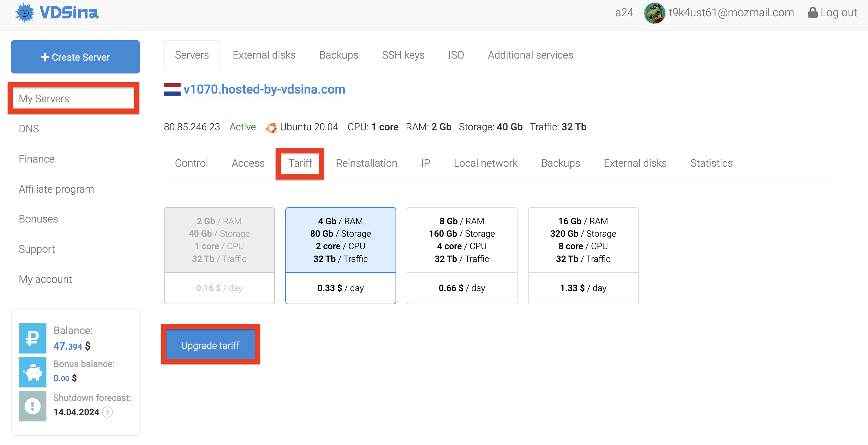
Task: Switch to the SSH keys tab
Action: point(403,55)
